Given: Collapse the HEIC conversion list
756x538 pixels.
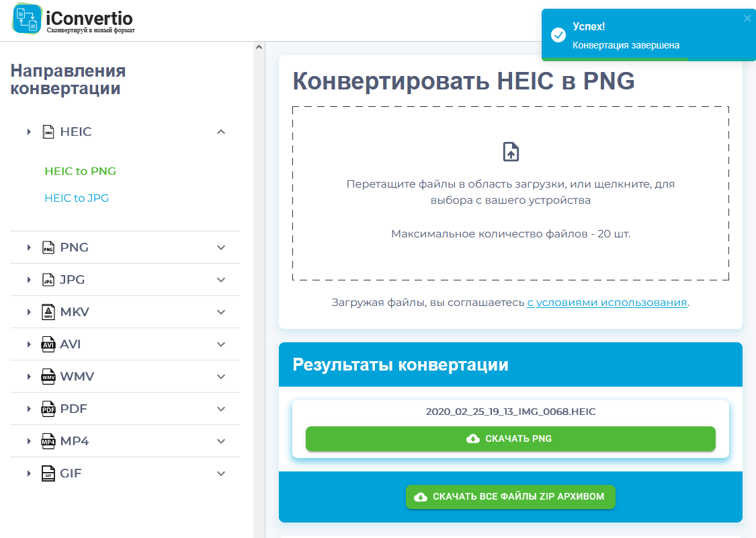Looking at the screenshot, I should point(220,132).
